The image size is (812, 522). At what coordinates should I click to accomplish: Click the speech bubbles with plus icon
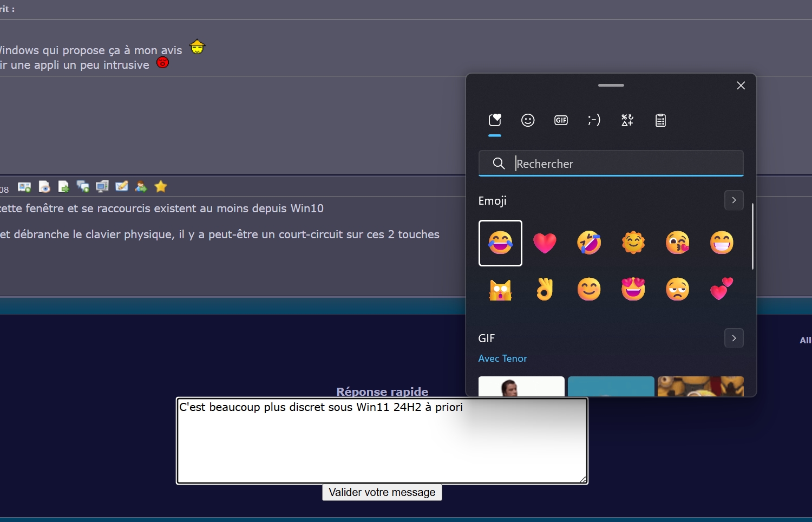click(x=83, y=187)
